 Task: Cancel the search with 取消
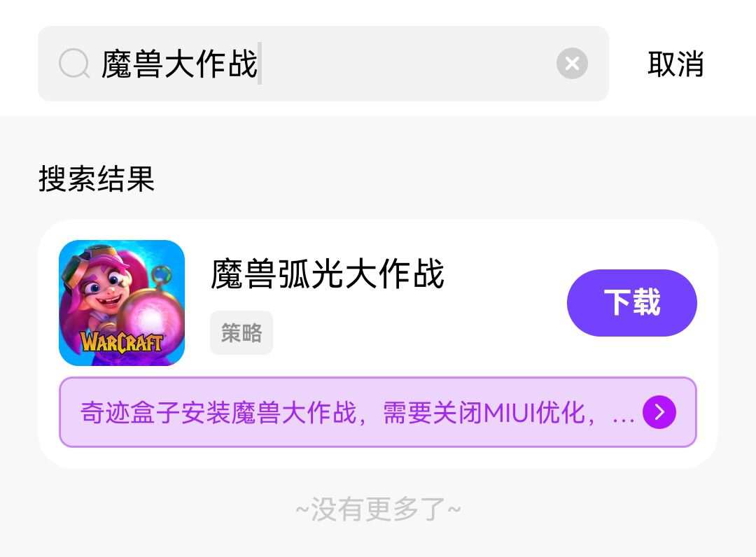(675, 64)
